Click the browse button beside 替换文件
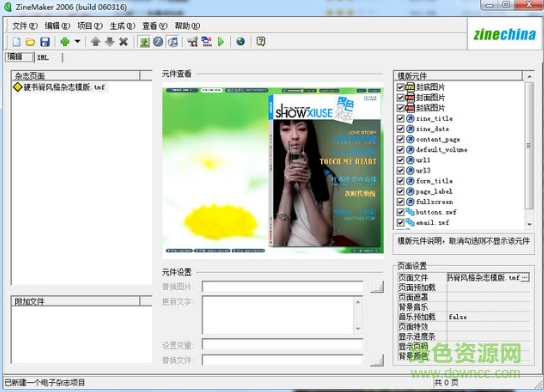 tap(377, 360)
